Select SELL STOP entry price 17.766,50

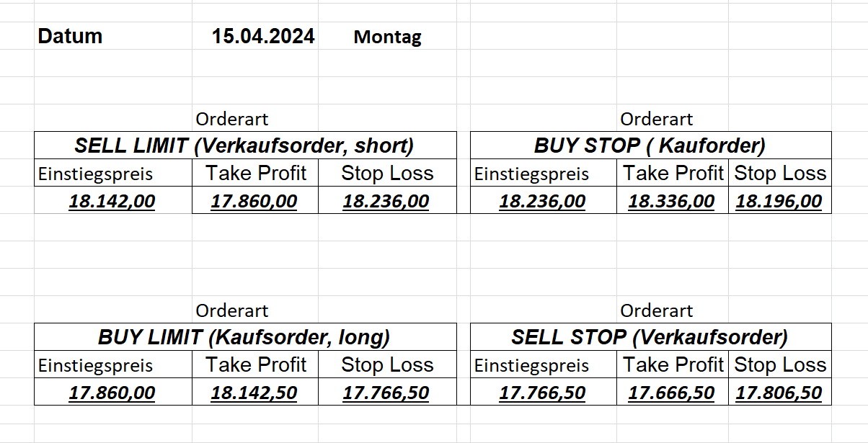(542, 393)
